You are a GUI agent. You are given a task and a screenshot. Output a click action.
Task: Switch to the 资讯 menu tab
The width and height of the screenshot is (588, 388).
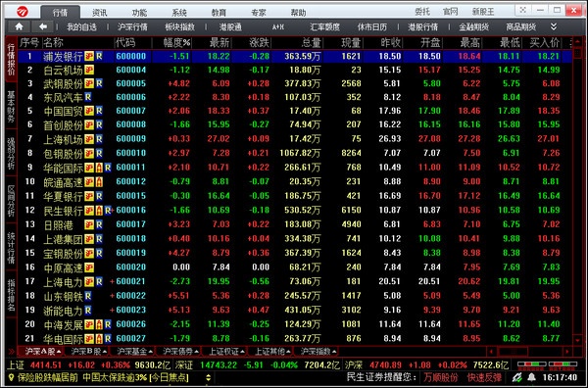point(100,13)
